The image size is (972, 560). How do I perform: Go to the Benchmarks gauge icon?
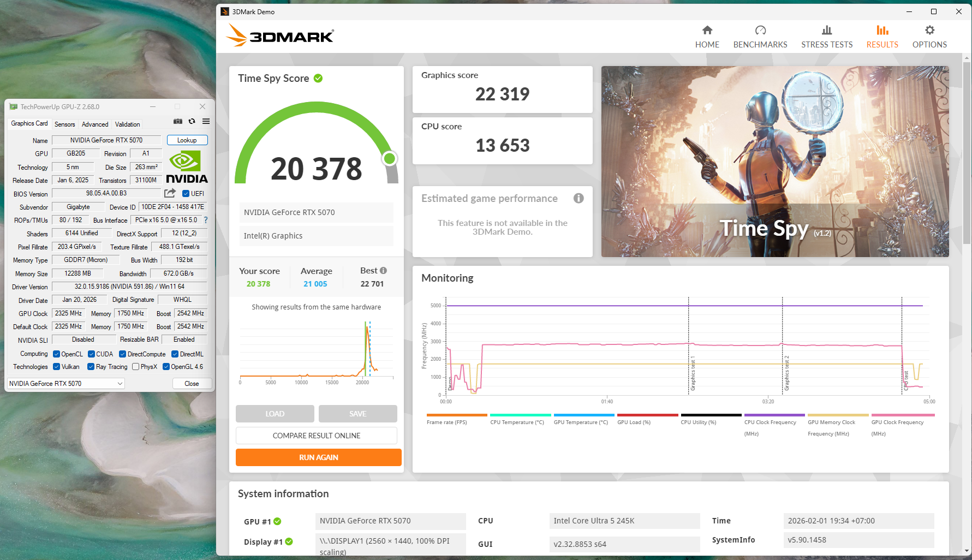pos(760,31)
